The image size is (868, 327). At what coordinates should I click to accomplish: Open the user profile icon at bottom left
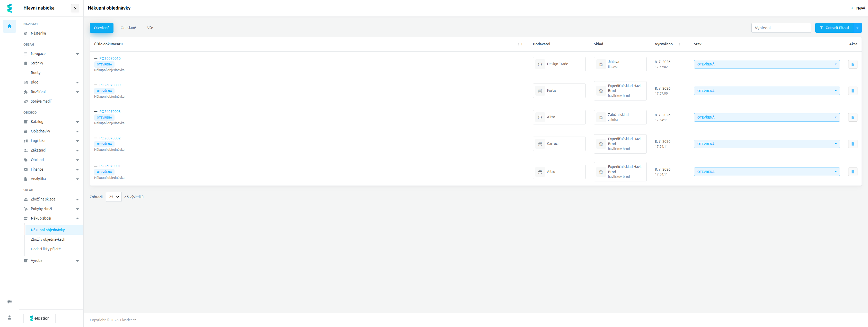[x=10, y=317]
